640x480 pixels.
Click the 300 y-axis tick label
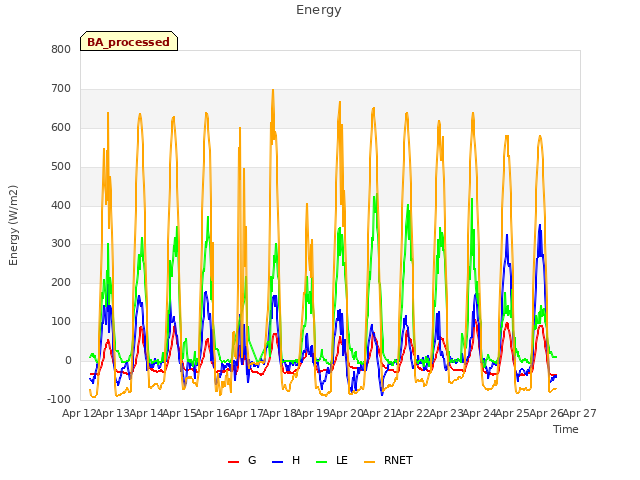[61, 244]
